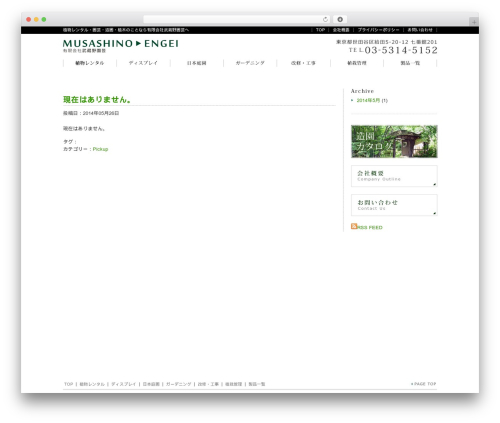Open お問い合わせ link in black header bar
This screenshot has height=423, width=500.
[420, 30]
